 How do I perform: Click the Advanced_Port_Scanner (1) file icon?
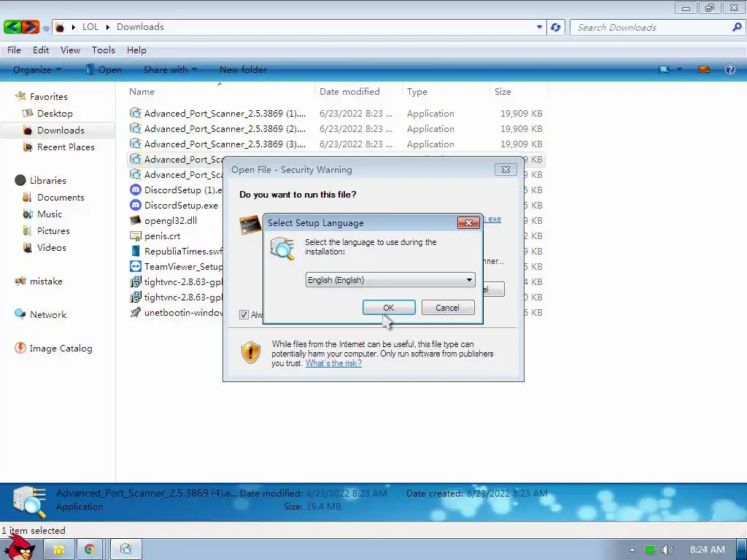tap(135, 113)
